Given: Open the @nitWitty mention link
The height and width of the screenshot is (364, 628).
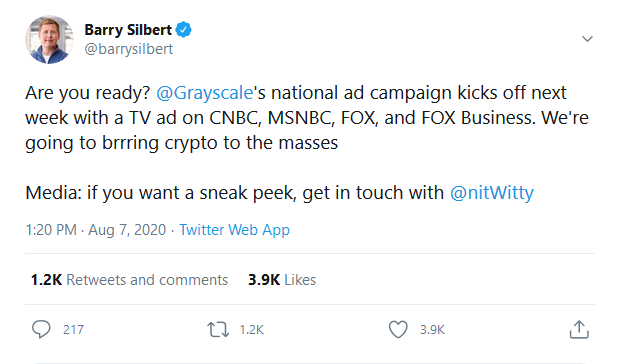Looking at the screenshot, I should [492, 193].
